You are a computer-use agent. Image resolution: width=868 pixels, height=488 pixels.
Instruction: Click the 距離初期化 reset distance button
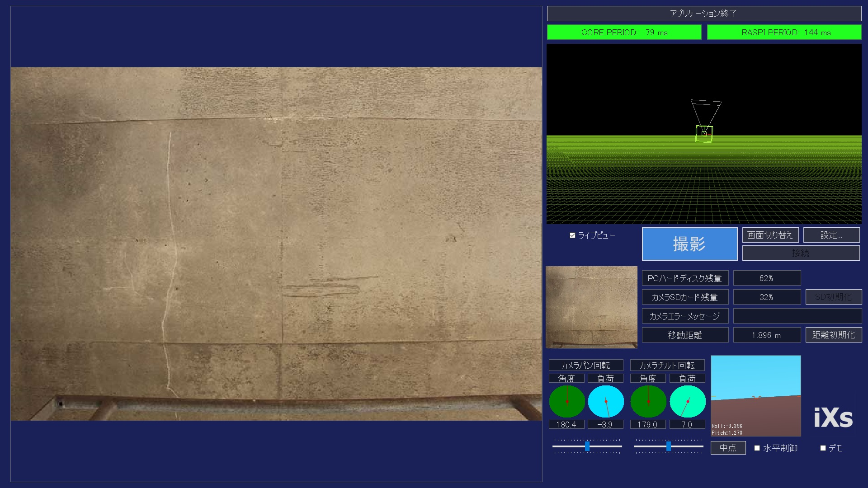[833, 335]
